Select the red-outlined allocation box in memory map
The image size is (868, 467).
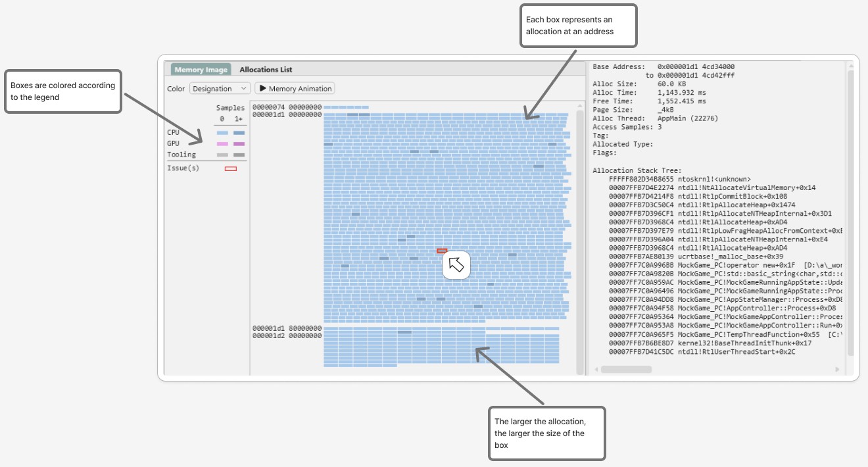pos(442,251)
